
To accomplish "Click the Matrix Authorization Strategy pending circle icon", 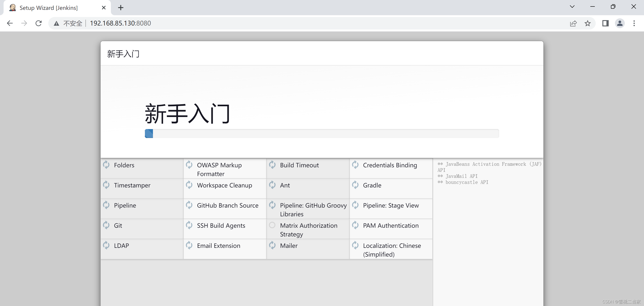I will pos(272,225).
